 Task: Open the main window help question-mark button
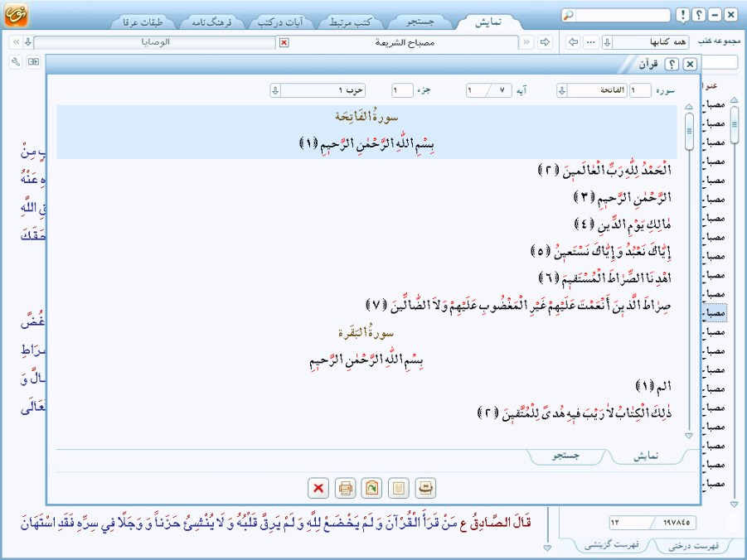[699, 15]
